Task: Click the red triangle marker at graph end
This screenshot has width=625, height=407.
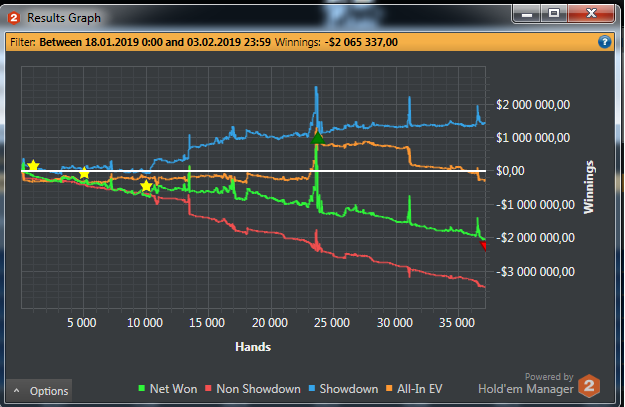Action: (x=483, y=246)
